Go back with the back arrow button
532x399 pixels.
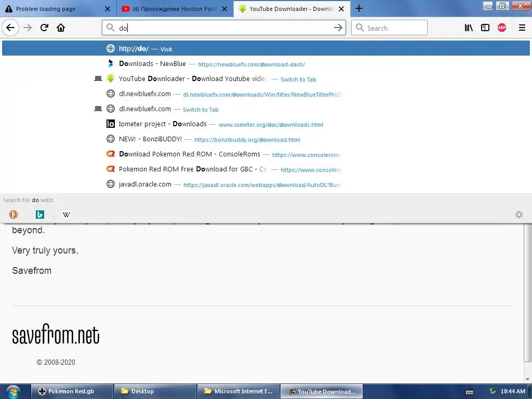coord(10,28)
